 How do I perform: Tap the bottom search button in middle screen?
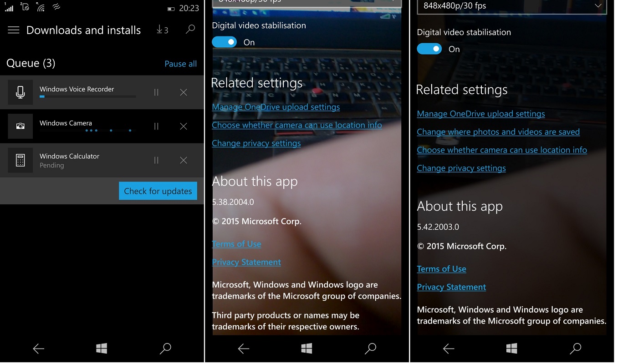click(370, 349)
